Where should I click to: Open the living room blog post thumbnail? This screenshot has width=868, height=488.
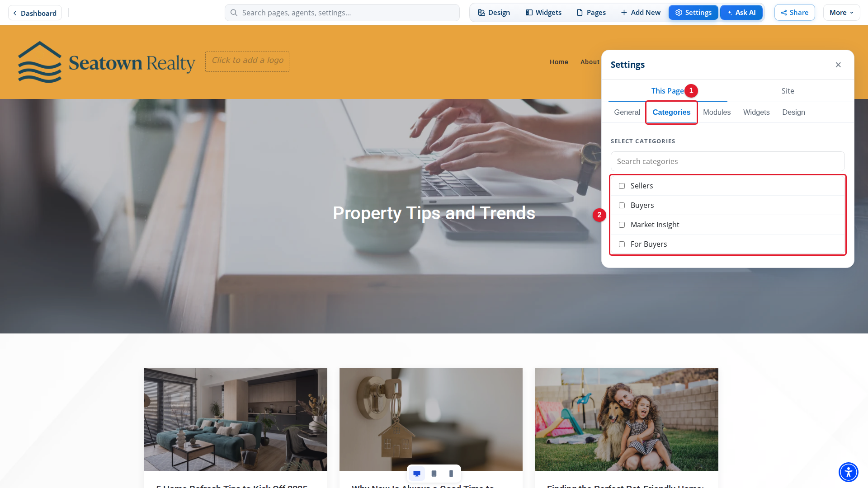point(236,419)
